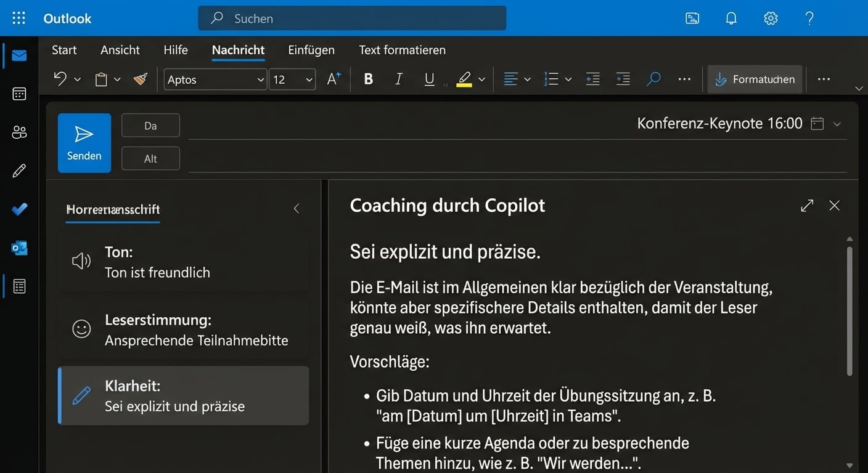Image resolution: width=868 pixels, height=473 pixels.
Task: Open the Text formatieren tab
Action: click(401, 50)
